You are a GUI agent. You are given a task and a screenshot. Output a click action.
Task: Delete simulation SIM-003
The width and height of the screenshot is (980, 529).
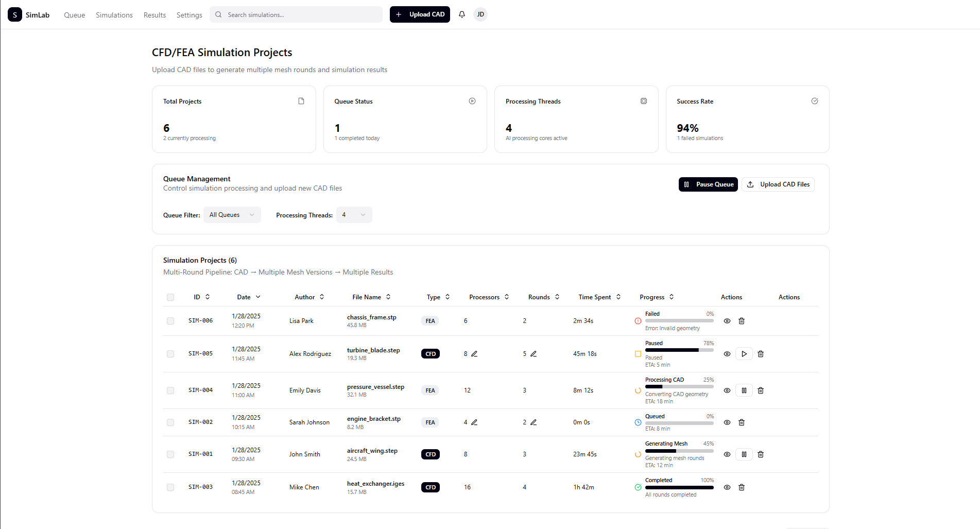click(x=742, y=487)
